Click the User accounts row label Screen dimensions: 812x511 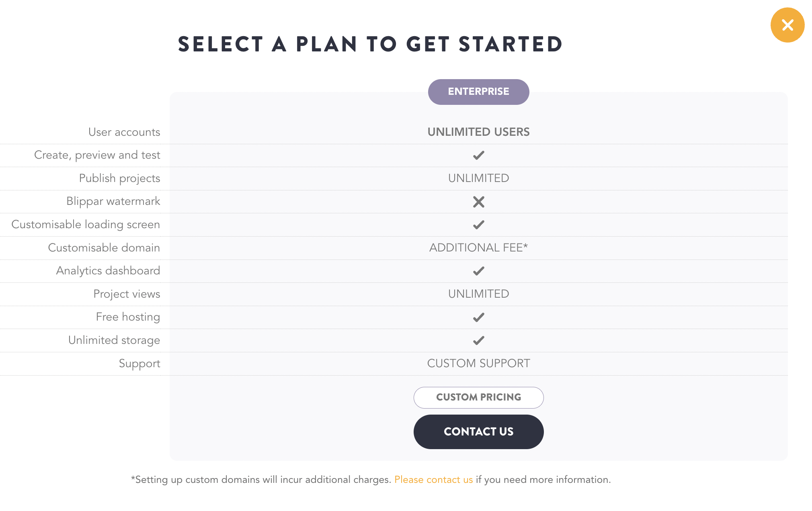(124, 132)
